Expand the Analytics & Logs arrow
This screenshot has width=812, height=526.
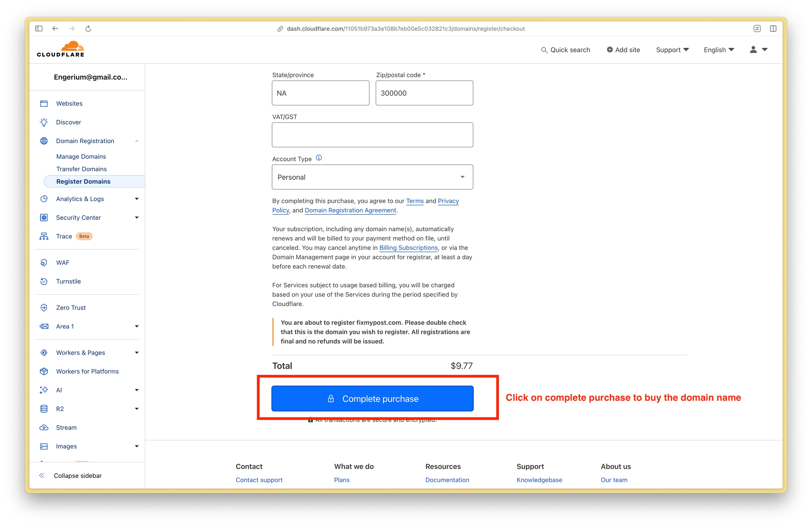point(137,199)
